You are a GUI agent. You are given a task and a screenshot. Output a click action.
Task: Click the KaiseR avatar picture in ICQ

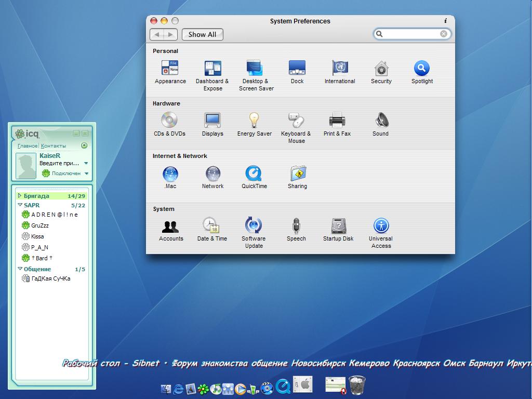pyautogui.click(x=26, y=166)
